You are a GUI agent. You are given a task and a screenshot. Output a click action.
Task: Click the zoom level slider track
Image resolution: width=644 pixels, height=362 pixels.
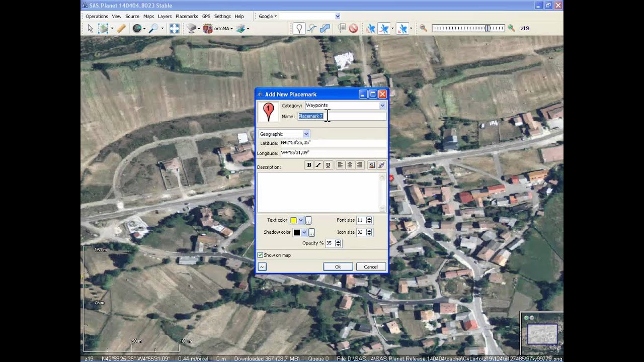(x=468, y=29)
